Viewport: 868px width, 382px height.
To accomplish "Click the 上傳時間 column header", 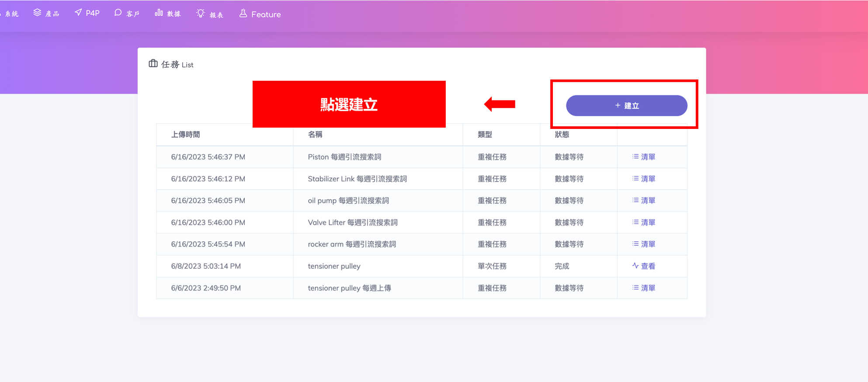I will pyautogui.click(x=185, y=135).
